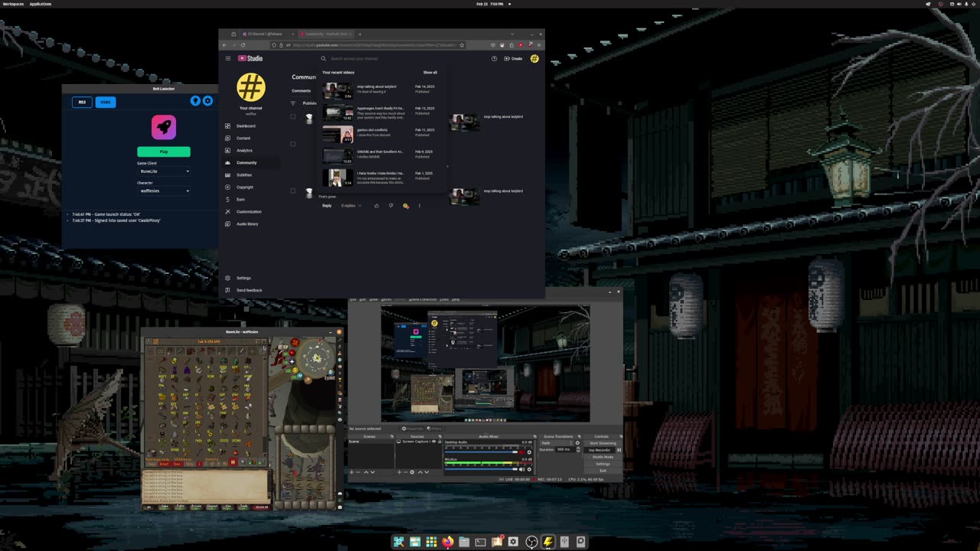980x551 pixels.
Task: Open Settings from the OBS Controls panel
Action: point(603,464)
